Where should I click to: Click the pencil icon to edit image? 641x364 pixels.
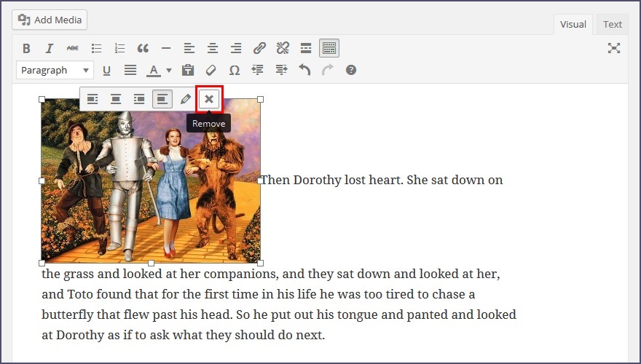[186, 99]
